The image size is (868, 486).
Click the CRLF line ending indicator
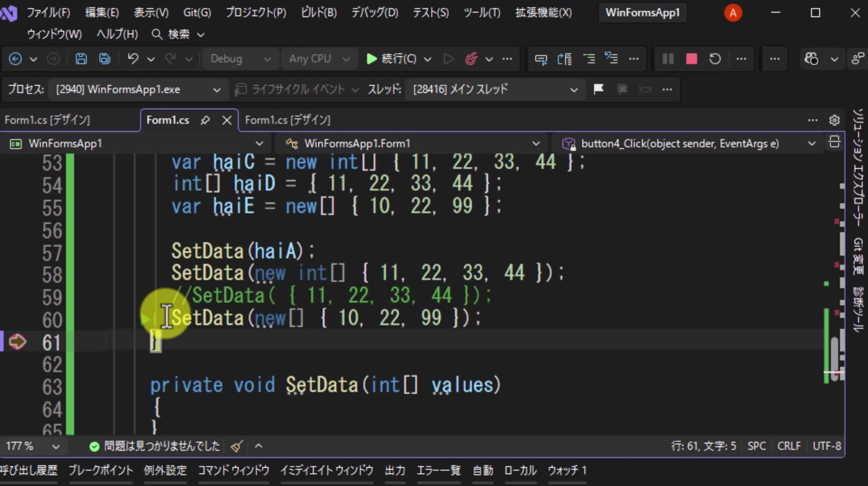point(789,446)
